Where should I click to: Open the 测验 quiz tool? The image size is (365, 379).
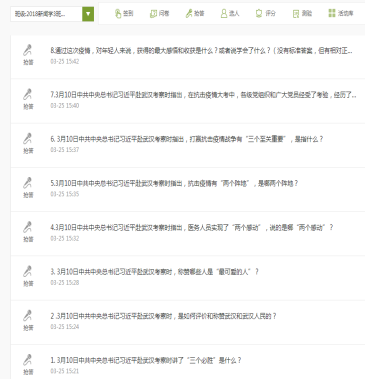(x=302, y=13)
